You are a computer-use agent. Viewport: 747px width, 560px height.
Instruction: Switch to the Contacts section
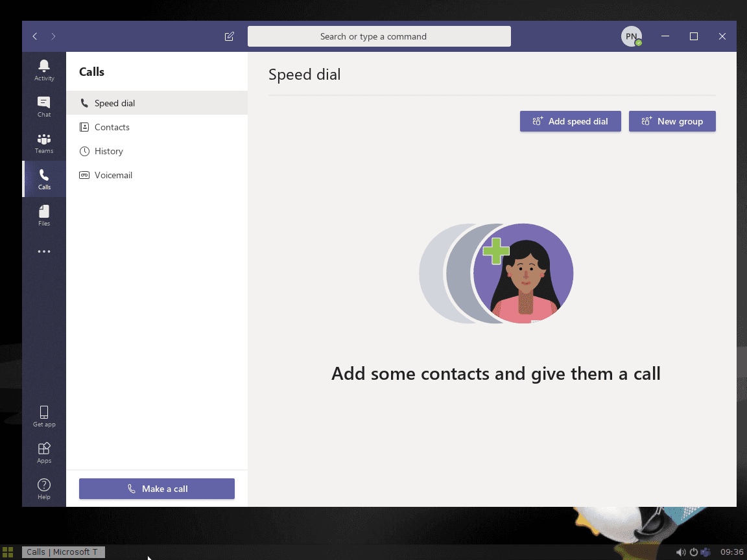(x=112, y=127)
